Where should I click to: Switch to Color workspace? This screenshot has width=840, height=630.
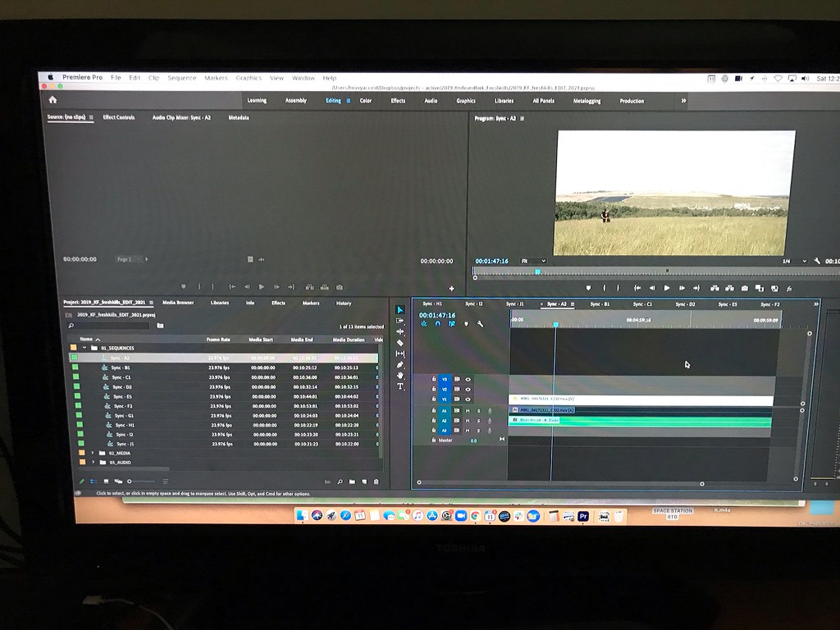pos(365,100)
